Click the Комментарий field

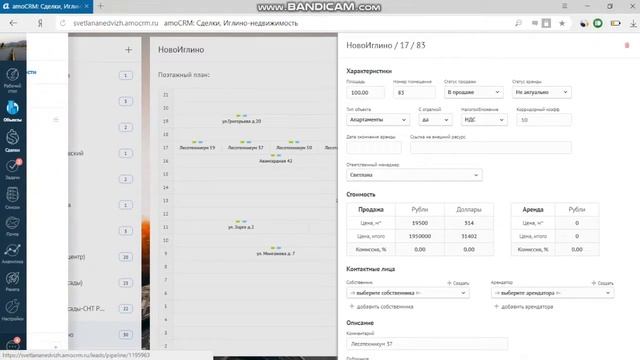(x=427, y=344)
